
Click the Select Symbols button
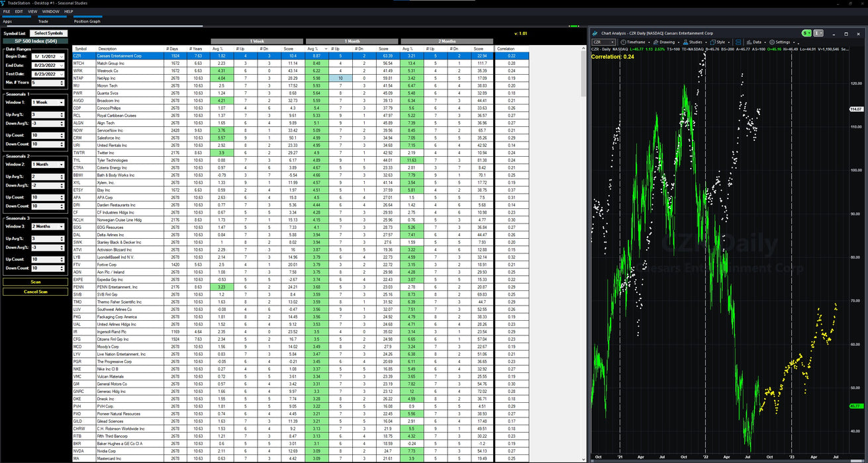point(48,33)
